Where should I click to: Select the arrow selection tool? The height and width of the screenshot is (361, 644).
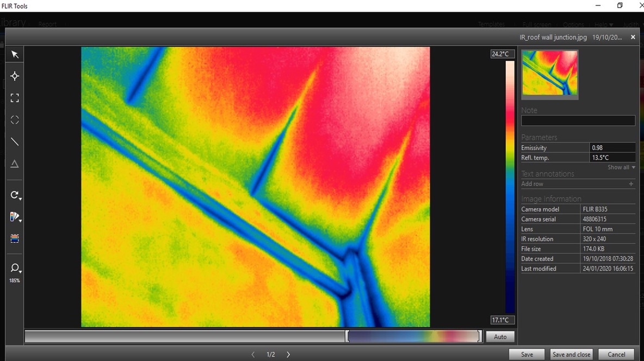point(15,54)
